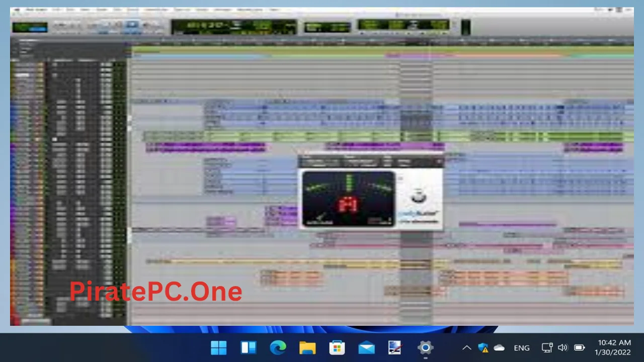Open the Widgets panel from taskbar
Screen dimensions: 644x362
[x=249, y=347]
